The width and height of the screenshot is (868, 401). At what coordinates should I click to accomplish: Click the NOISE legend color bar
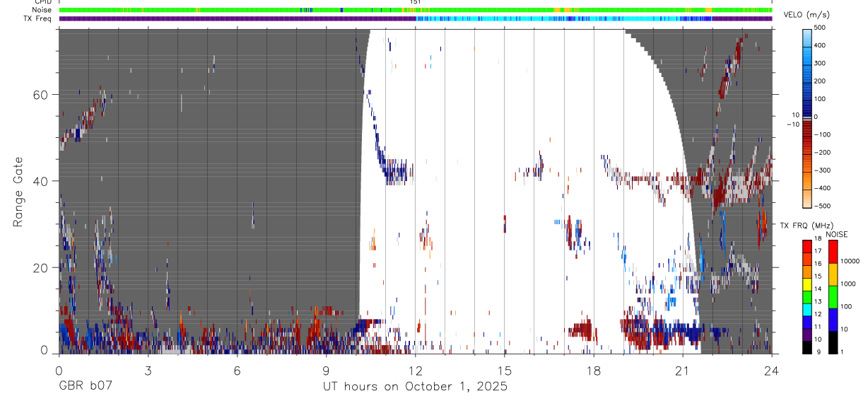(833, 296)
